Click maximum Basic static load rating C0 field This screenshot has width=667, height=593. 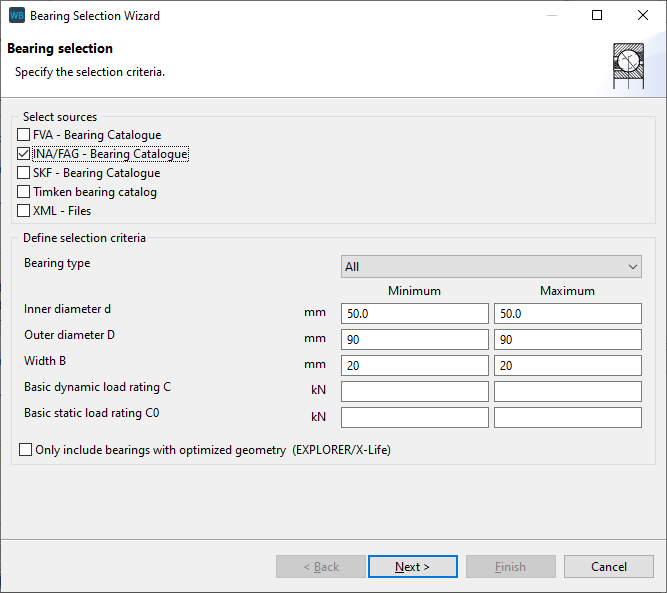567,418
